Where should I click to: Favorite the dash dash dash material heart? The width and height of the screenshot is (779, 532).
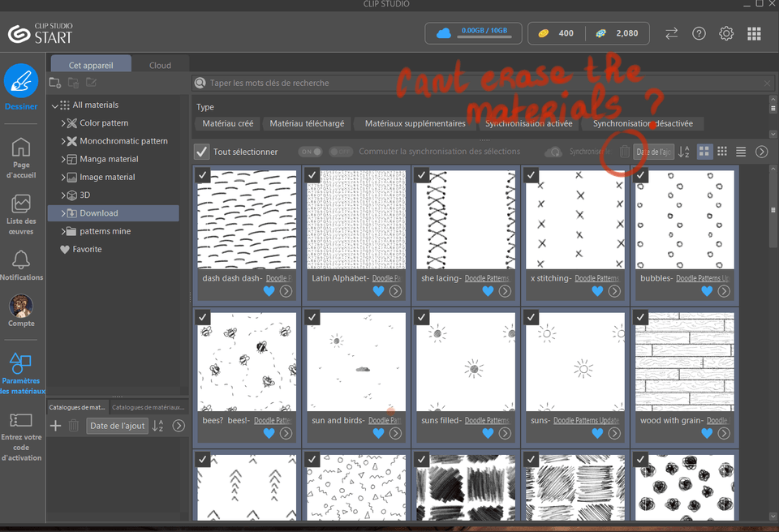click(269, 291)
